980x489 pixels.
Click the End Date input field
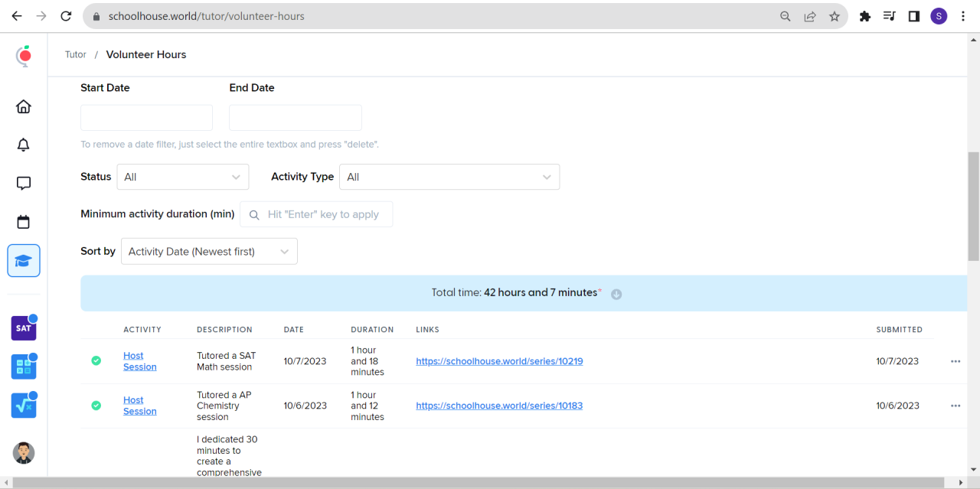[x=296, y=118]
